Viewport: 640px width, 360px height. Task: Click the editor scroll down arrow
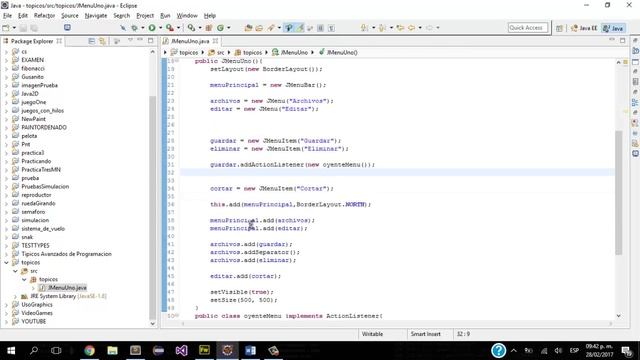(618, 316)
